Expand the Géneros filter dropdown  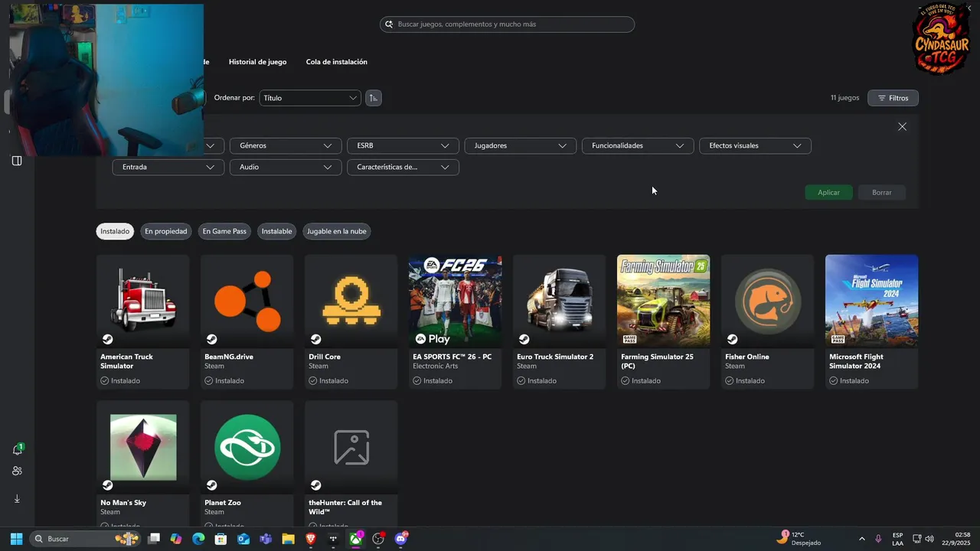[x=286, y=145]
